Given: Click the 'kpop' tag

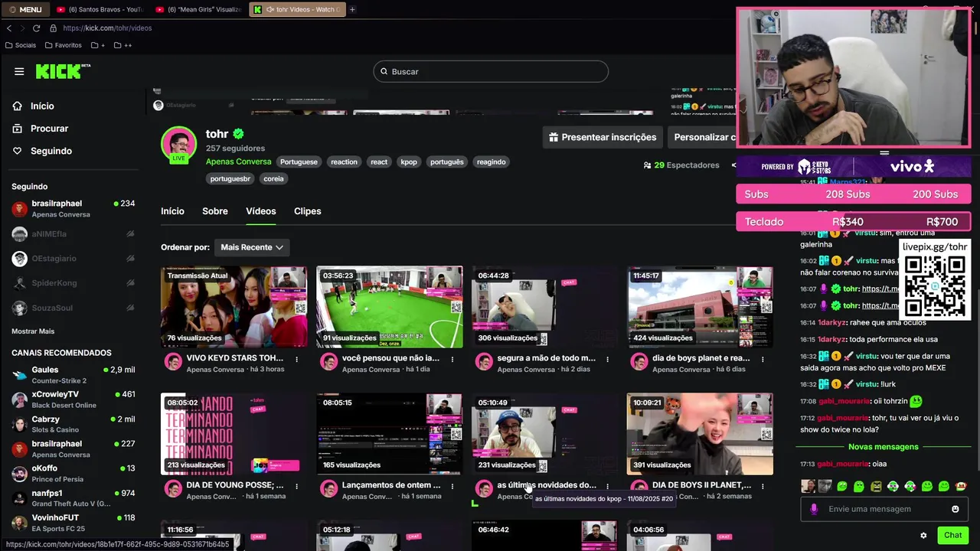Looking at the screenshot, I should click(x=409, y=162).
